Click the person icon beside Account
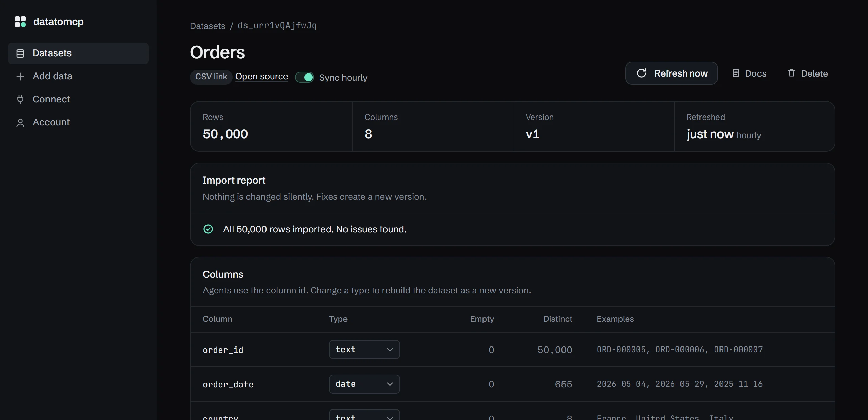Screen dimensions: 868x420 pyautogui.click(x=20, y=123)
